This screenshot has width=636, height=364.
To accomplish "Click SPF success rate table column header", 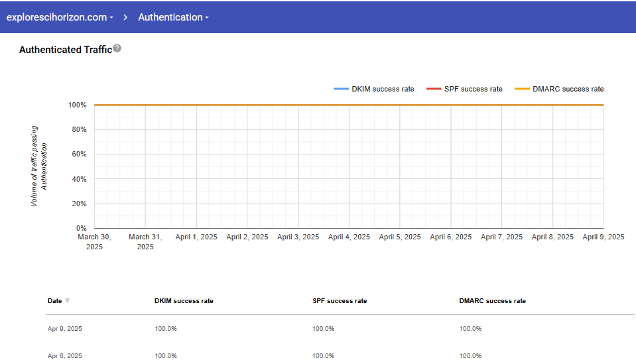I will tap(340, 301).
